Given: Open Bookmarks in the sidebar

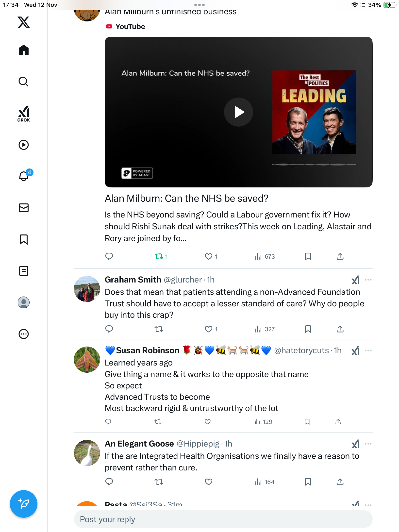Looking at the screenshot, I should coord(24,239).
